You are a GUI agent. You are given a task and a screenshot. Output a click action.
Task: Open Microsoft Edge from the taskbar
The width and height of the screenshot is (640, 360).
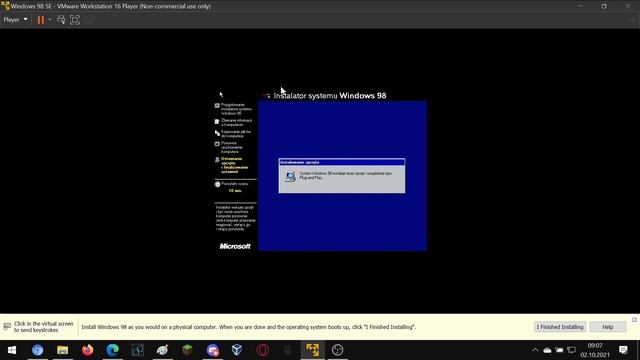point(112,350)
